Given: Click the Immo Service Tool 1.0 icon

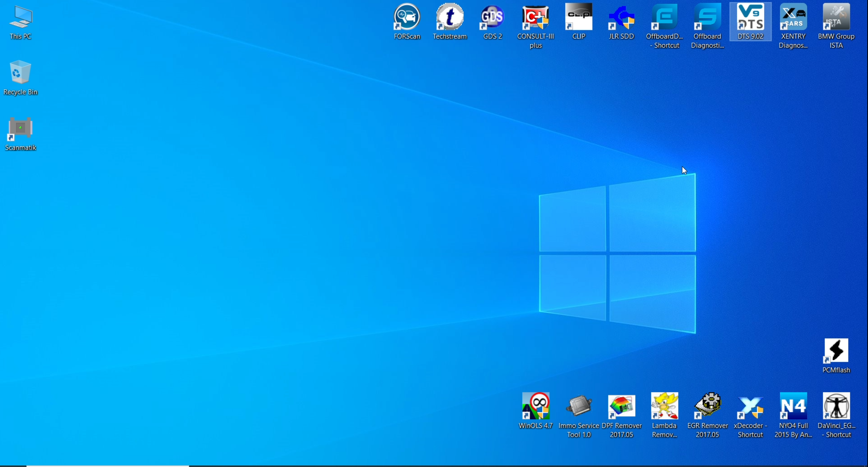Looking at the screenshot, I should [579, 406].
